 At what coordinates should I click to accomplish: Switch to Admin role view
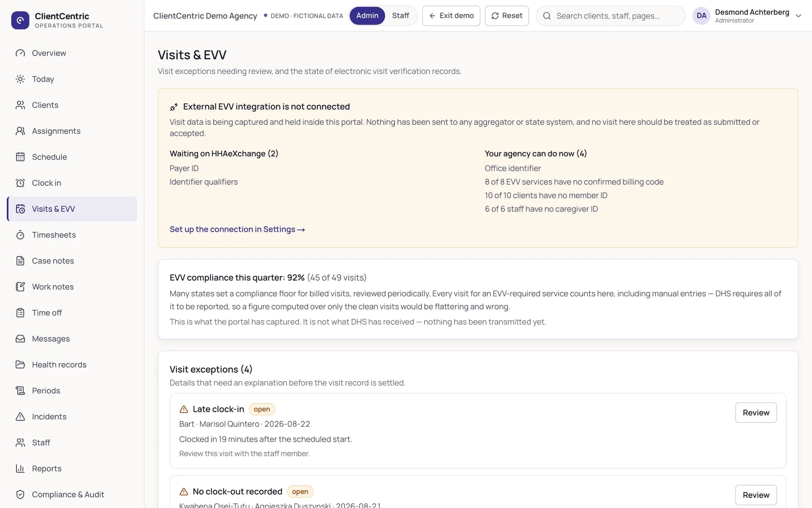[x=367, y=16]
